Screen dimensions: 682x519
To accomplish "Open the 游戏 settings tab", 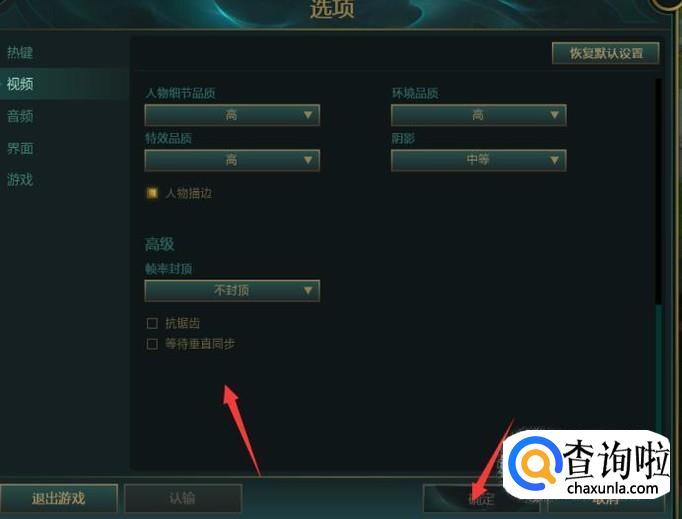I will 20,180.
